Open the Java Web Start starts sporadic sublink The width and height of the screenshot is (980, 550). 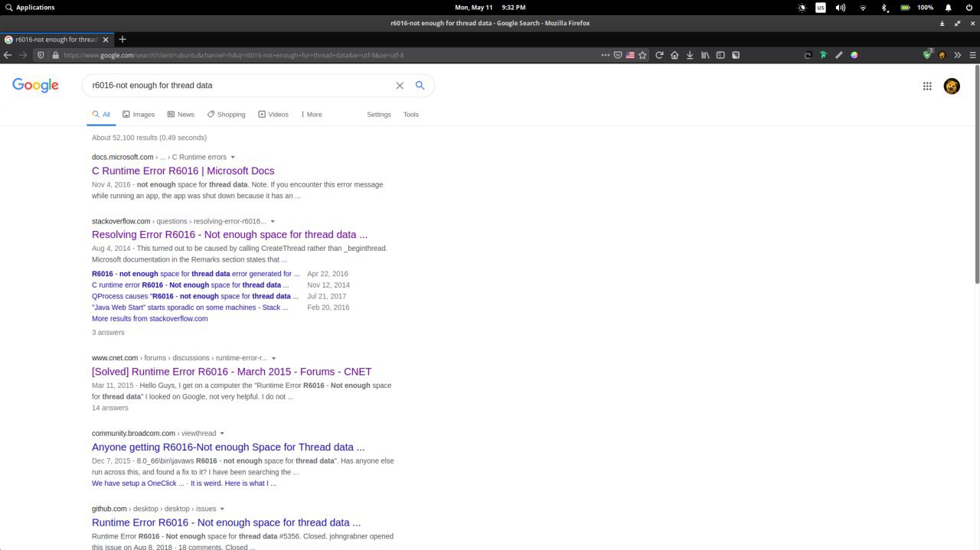pyautogui.click(x=190, y=308)
